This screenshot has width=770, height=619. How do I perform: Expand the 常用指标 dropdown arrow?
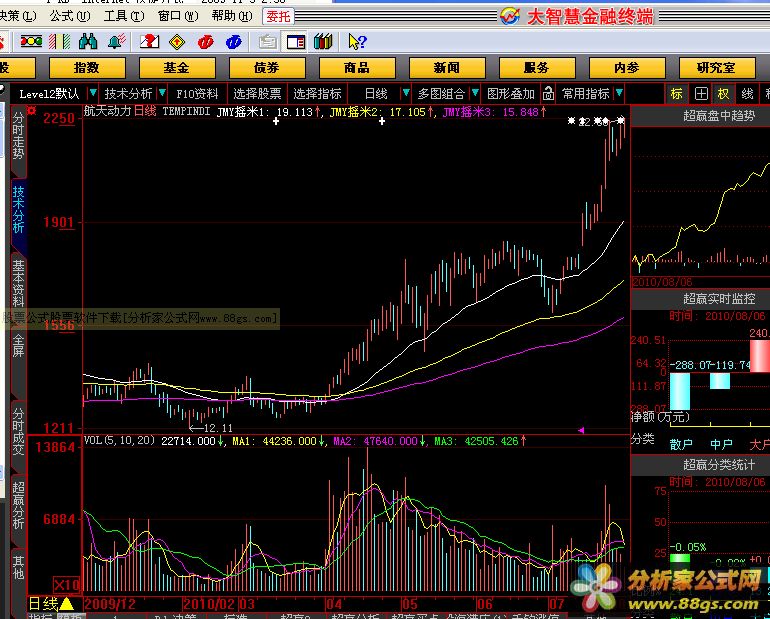click(x=619, y=93)
